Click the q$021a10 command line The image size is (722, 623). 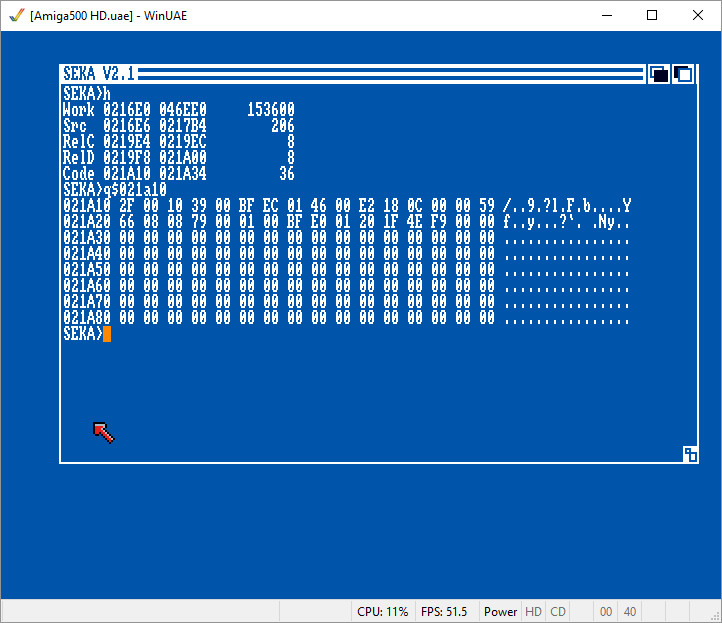(115, 189)
